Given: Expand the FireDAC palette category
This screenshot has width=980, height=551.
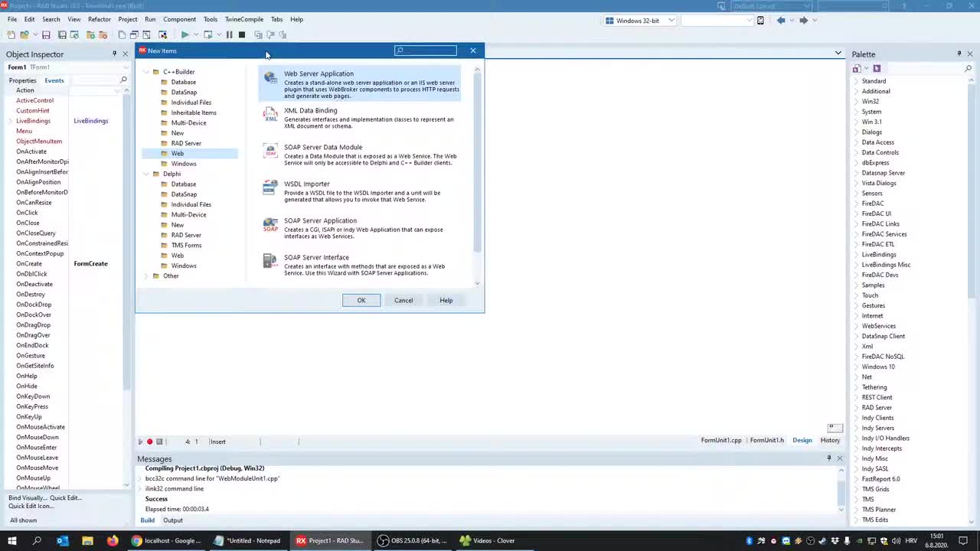Looking at the screenshot, I should pyautogui.click(x=857, y=204).
